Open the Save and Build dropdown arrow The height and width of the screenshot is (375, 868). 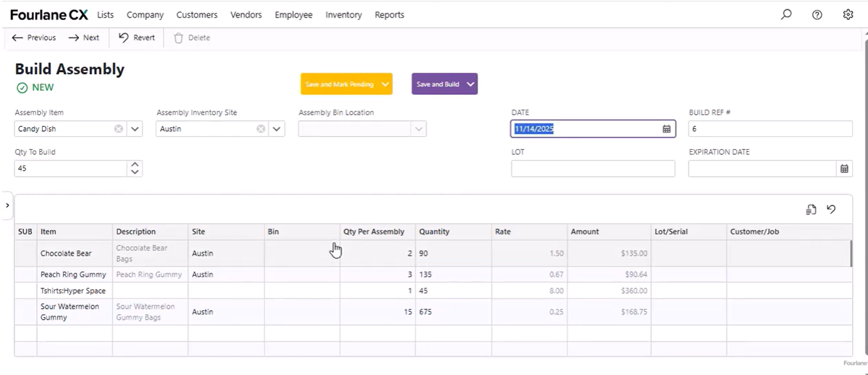tap(470, 84)
